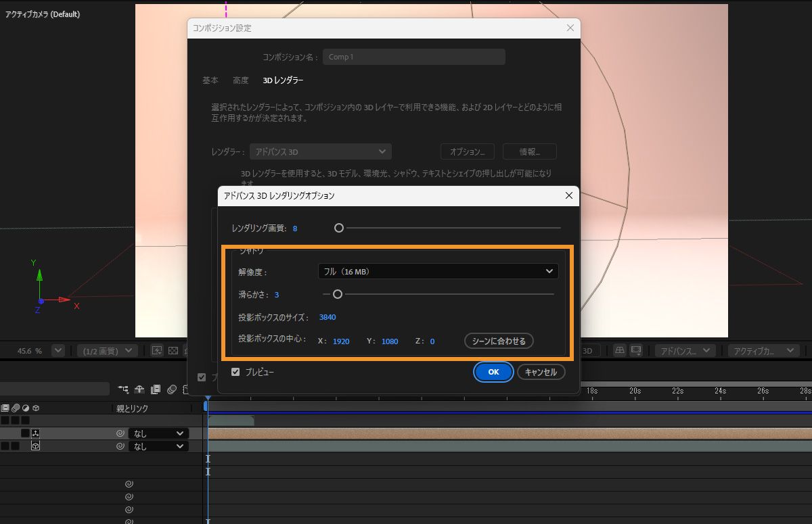
Task: Toggle the transparency grid icon
Action: coord(172,350)
